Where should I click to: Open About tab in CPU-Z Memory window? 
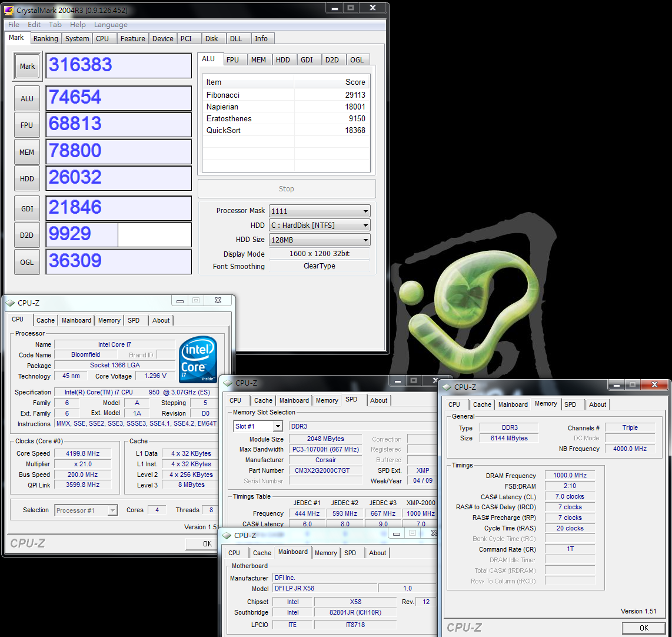pyautogui.click(x=597, y=404)
